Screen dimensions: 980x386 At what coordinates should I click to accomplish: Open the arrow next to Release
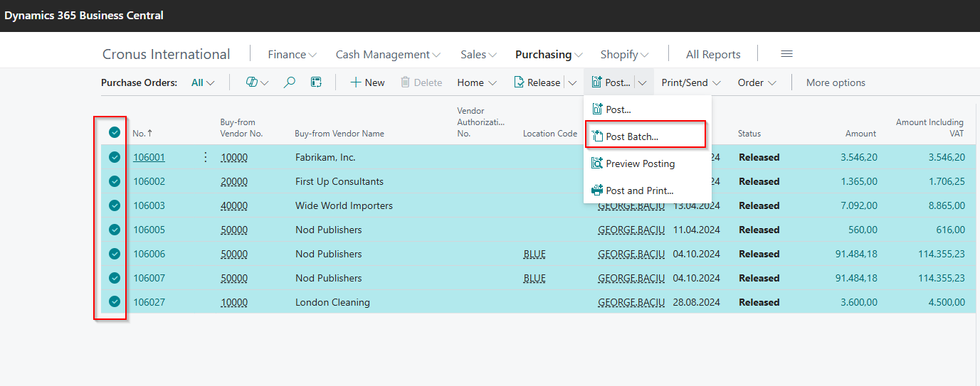click(x=572, y=82)
